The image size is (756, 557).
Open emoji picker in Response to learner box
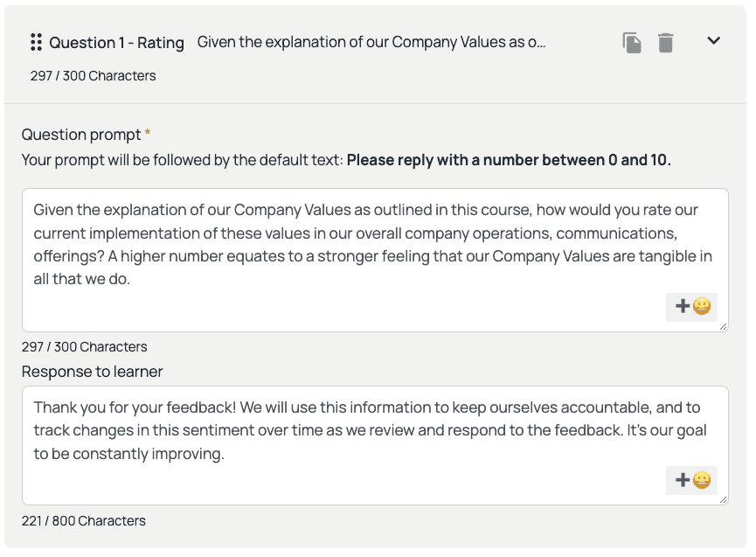(x=692, y=480)
